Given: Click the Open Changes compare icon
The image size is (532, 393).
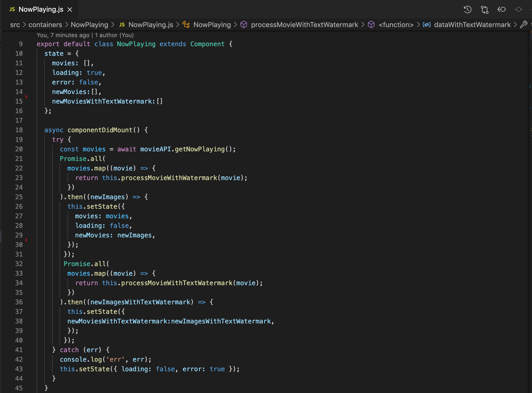Looking at the screenshot, I should 484,9.
